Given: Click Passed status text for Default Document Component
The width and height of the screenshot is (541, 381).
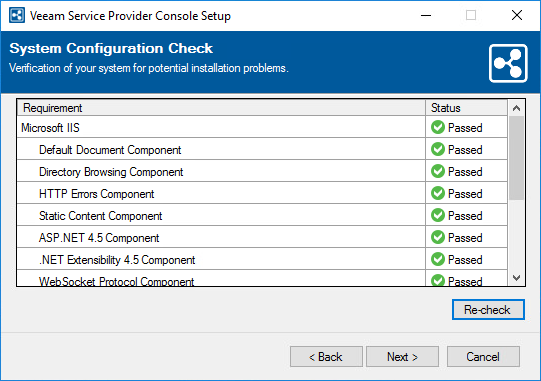Looking at the screenshot, I should [465, 150].
